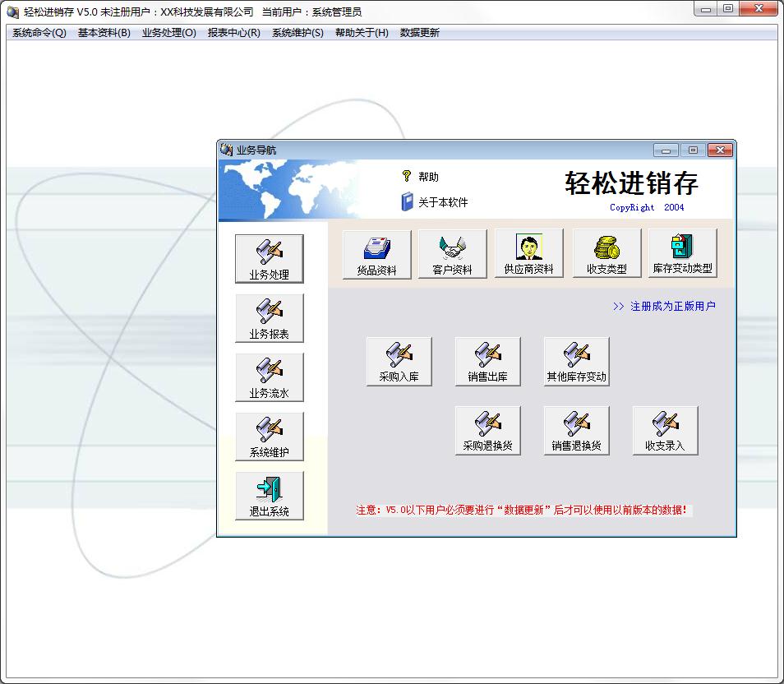Open 收支类型 coins icon
Viewport: 784px width, 684px height.
(607, 247)
